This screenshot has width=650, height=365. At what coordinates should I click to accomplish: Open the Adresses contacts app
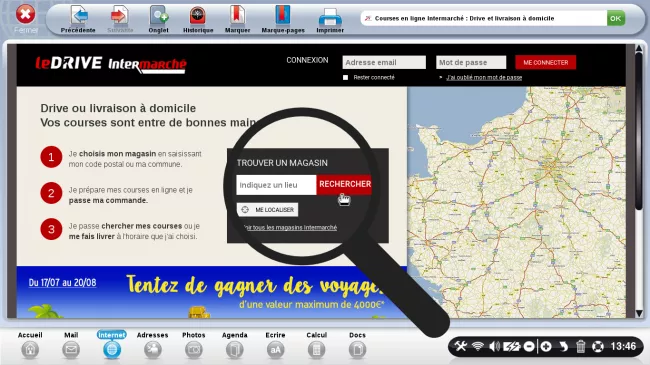pyautogui.click(x=153, y=345)
